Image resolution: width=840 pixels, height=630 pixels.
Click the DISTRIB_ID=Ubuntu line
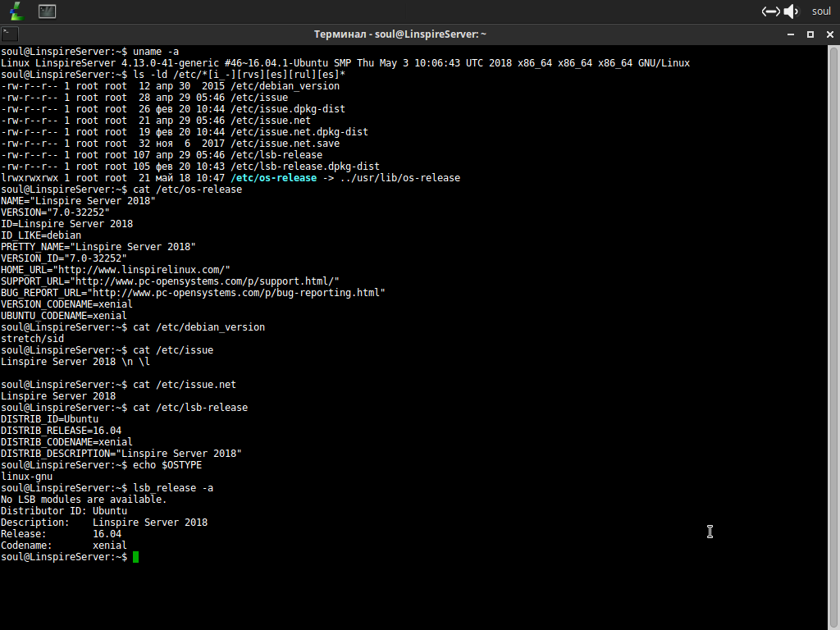pos(50,419)
